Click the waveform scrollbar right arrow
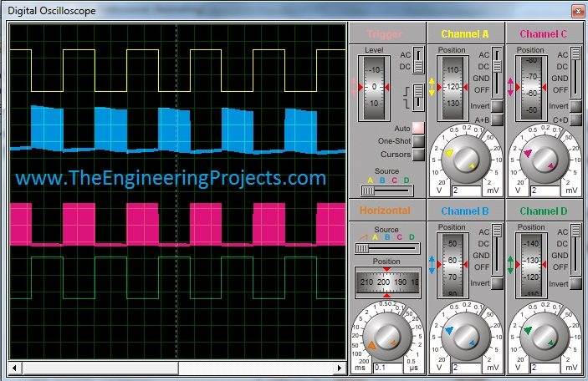 340,368
